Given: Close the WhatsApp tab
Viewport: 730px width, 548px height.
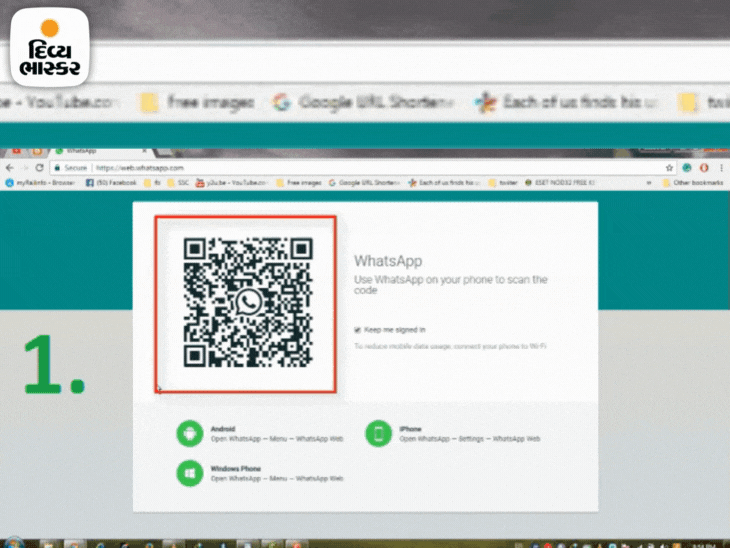Looking at the screenshot, I should (x=144, y=151).
